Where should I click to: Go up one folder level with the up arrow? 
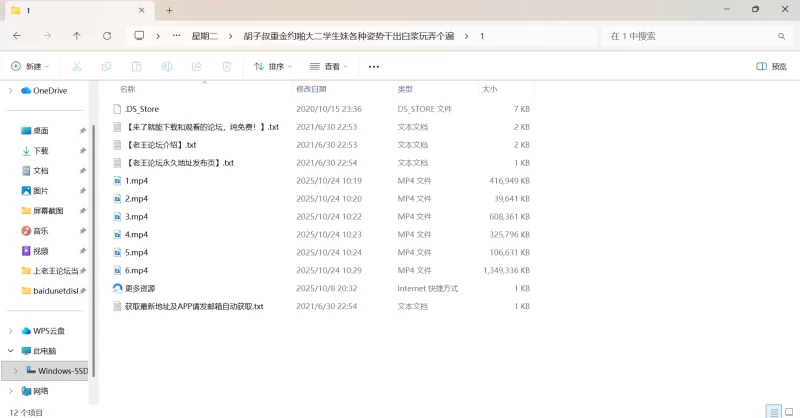tap(77, 35)
